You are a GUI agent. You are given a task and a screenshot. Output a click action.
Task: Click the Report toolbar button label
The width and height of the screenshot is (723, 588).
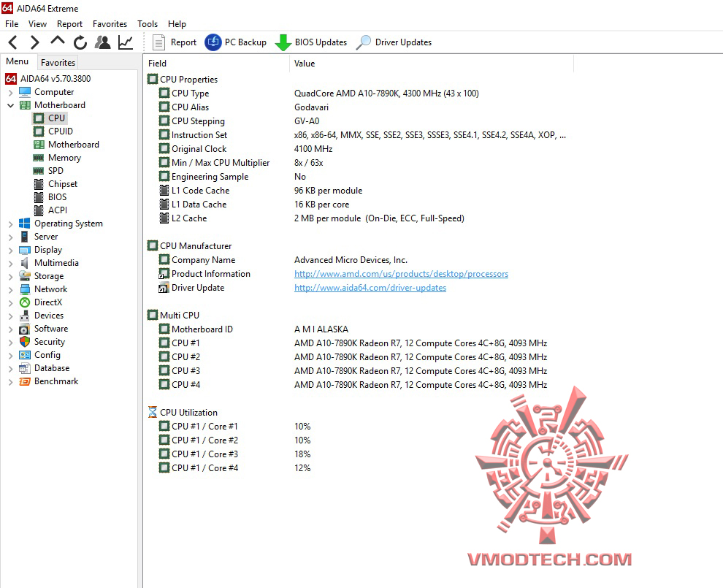183,42
